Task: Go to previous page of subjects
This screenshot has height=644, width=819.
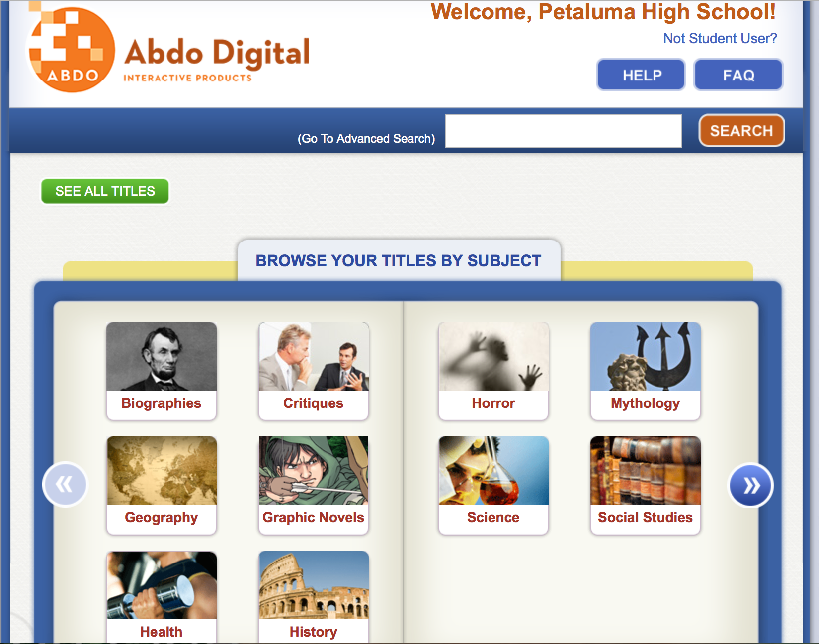Action: [65, 484]
